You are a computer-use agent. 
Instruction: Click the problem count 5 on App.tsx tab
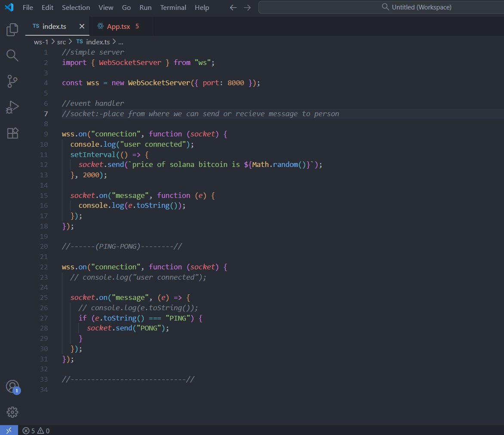[137, 26]
